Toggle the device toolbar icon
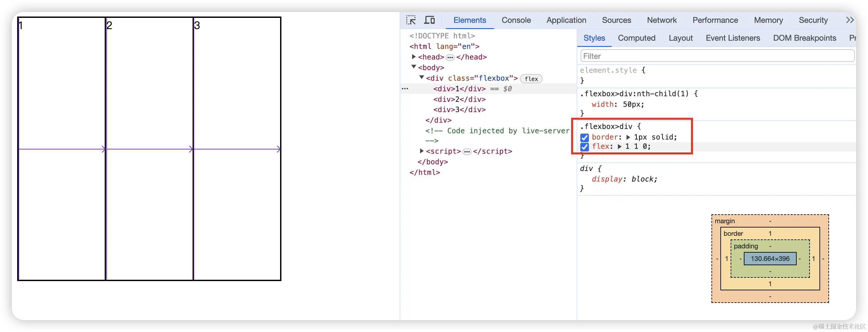 pyautogui.click(x=429, y=20)
